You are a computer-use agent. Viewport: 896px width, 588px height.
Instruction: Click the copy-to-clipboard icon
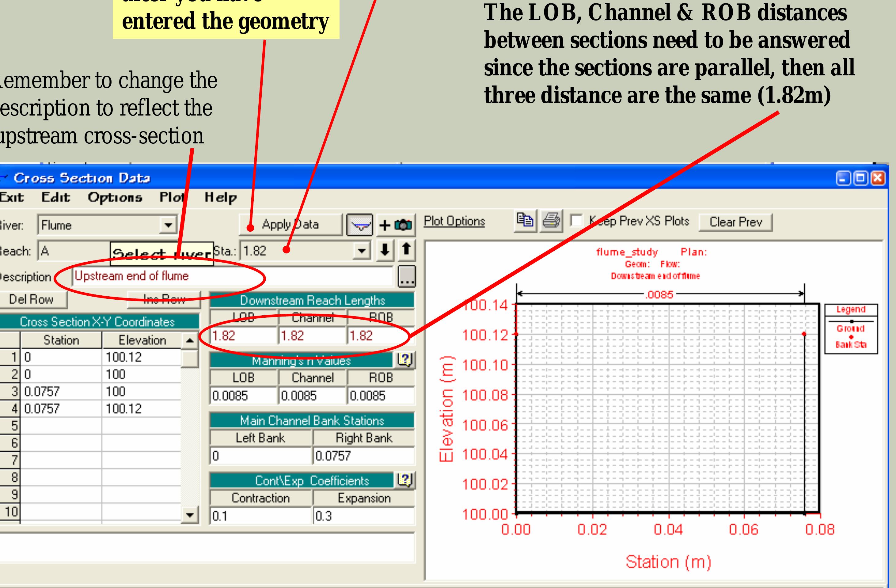pyautogui.click(x=526, y=221)
